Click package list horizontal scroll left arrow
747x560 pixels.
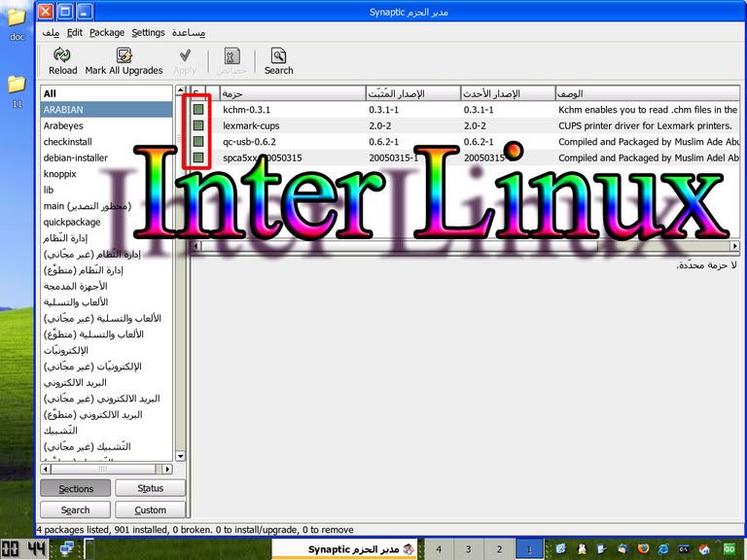(196, 246)
